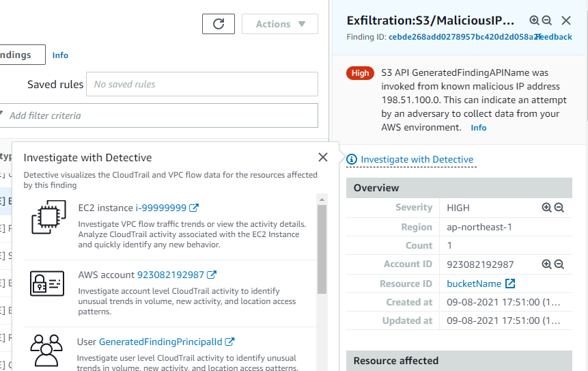Select the Count value 1
The height and width of the screenshot is (371, 588).
click(x=449, y=245)
